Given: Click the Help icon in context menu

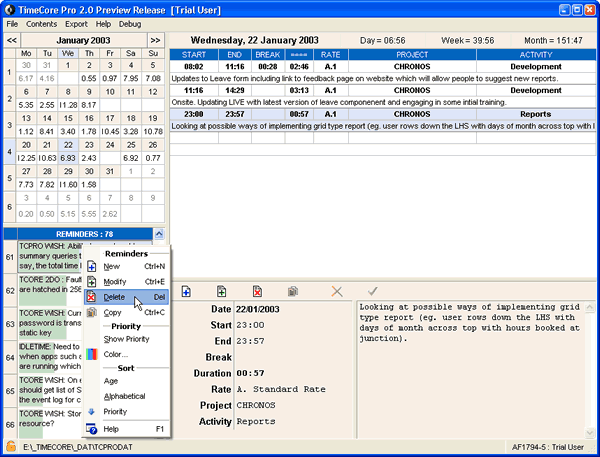Looking at the screenshot, I should click(92, 429).
